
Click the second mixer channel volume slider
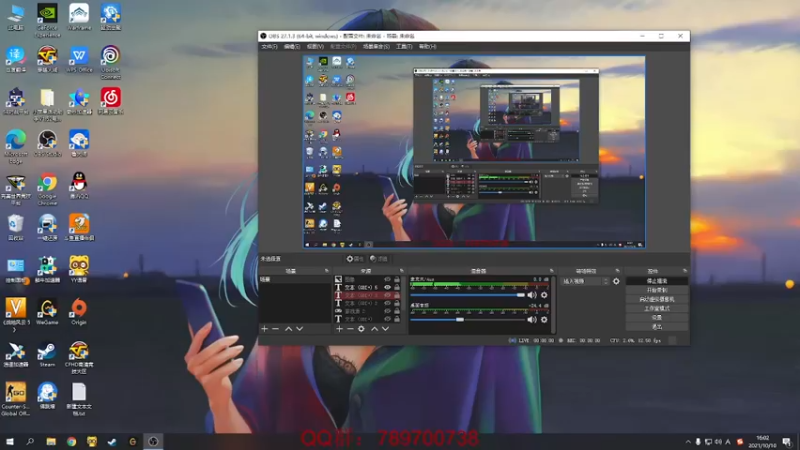click(x=467, y=319)
